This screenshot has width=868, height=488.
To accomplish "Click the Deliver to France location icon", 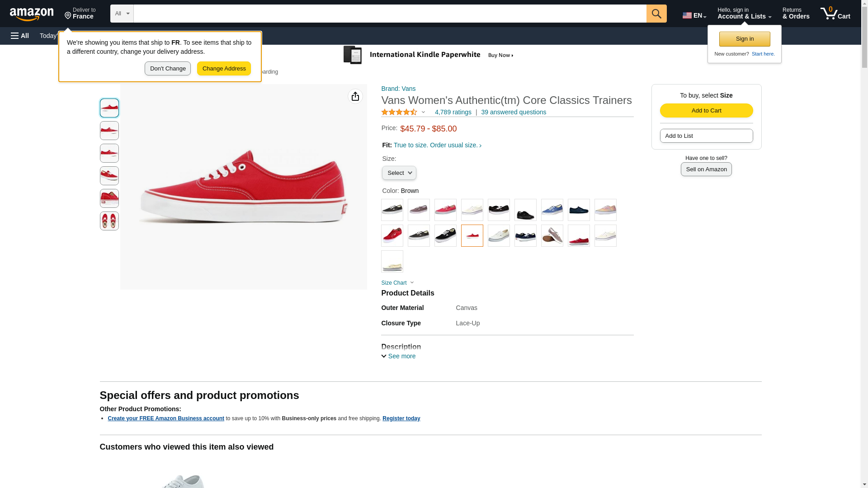I will pyautogui.click(x=68, y=16).
